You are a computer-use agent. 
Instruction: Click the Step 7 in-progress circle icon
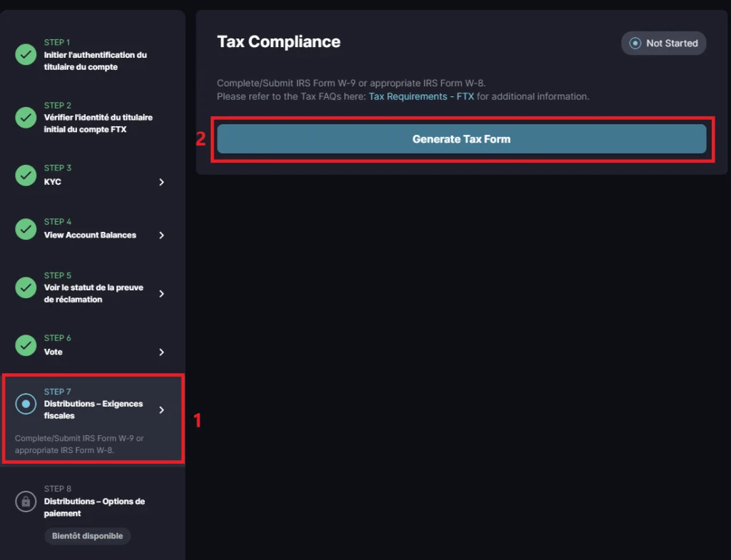pos(26,404)
